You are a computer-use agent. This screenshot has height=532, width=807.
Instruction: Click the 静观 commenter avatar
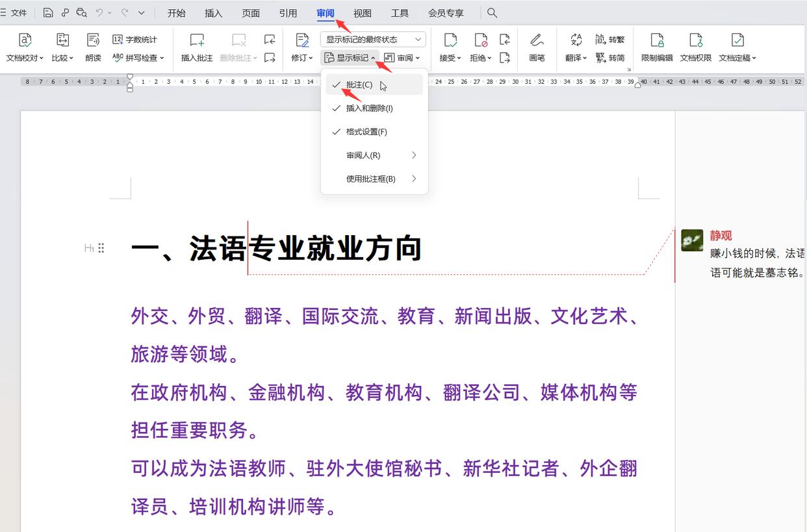(692, 240)
